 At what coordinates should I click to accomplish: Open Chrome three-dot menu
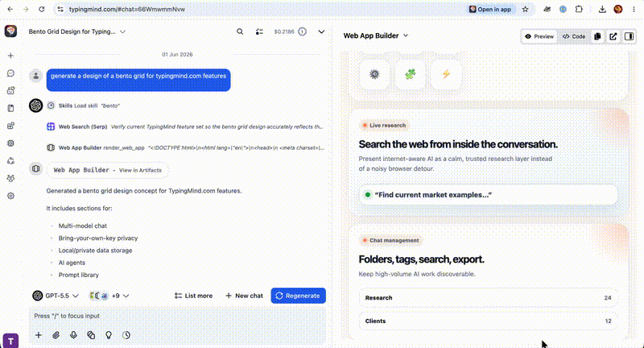[x=634, y=9]
